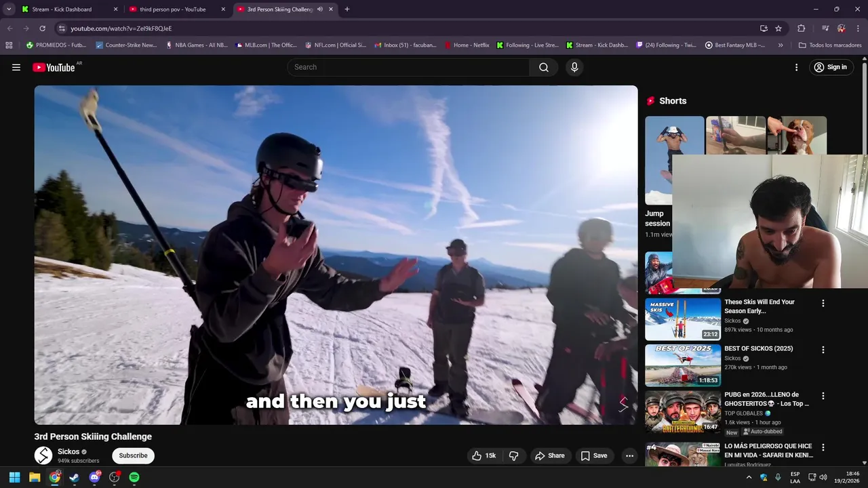Open YouTube settings three-dot menu
Image resolution: width=868 pixels, height=488 pixels.
[796, 67]
